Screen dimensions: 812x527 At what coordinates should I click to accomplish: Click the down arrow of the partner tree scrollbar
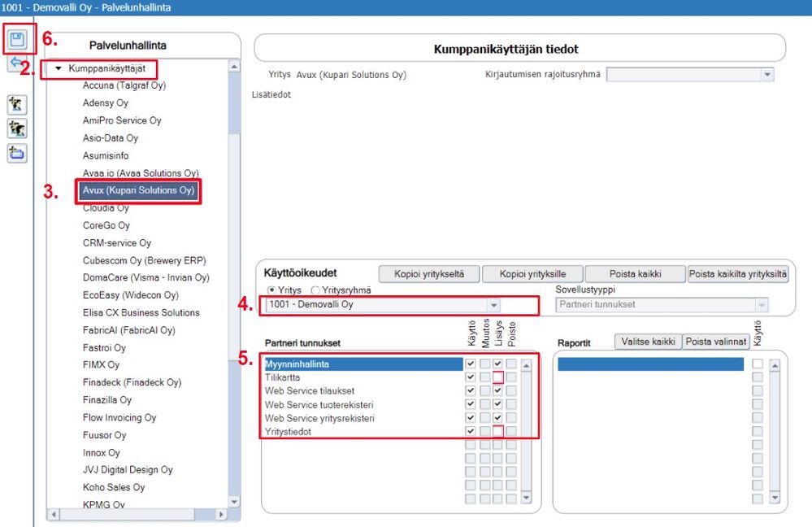[234, 502]
